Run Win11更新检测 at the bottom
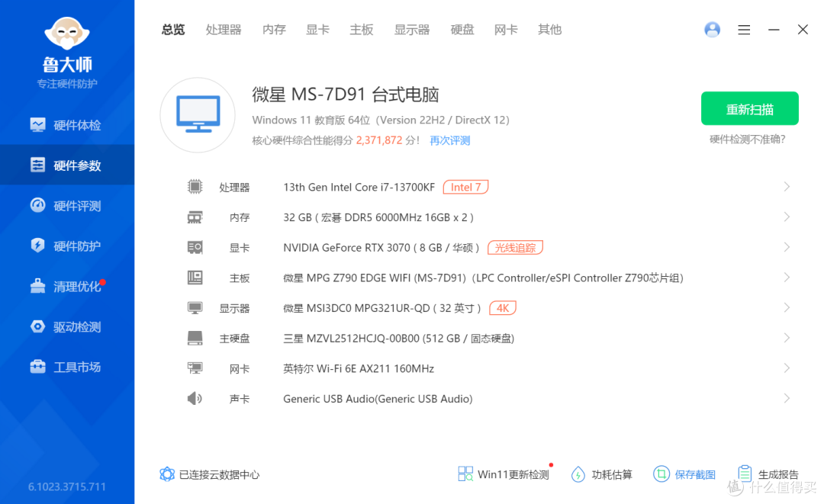The height and width of the screenshot is (504, 824). point(505,474)
